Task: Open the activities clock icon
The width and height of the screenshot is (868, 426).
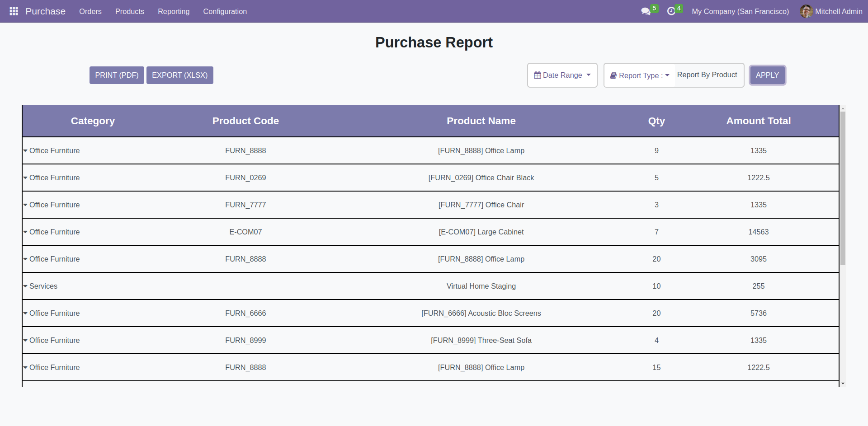Action: click(671, 11)
